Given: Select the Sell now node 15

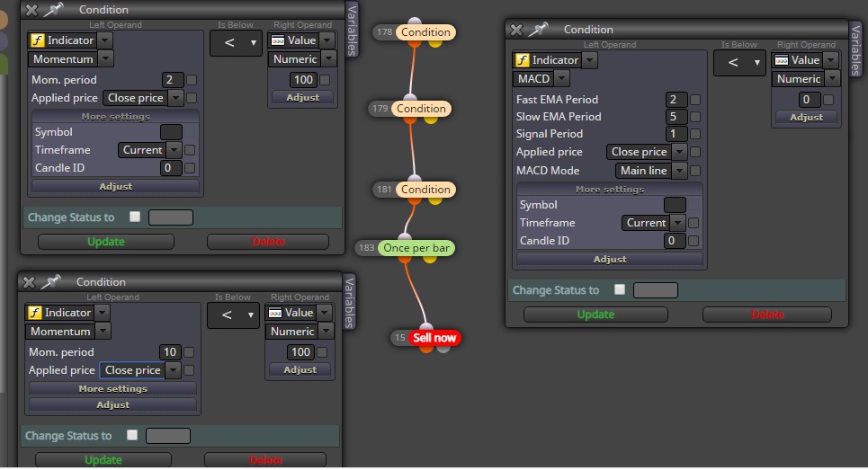Looking at the screenshot, I should click(x=434, y=337).
